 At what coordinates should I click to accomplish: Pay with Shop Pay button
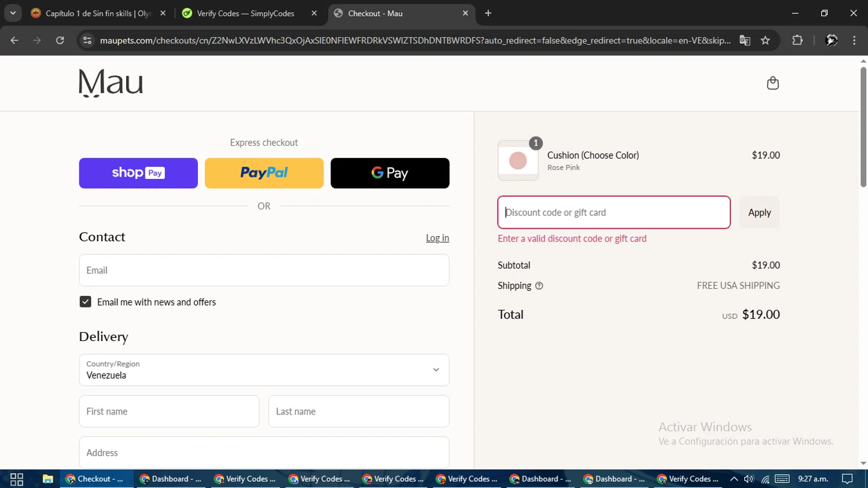138,173
